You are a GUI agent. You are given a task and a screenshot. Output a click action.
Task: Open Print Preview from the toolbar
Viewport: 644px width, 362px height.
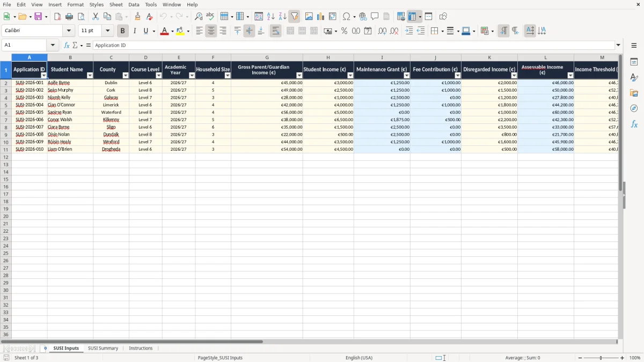click(x=81, y=17)
